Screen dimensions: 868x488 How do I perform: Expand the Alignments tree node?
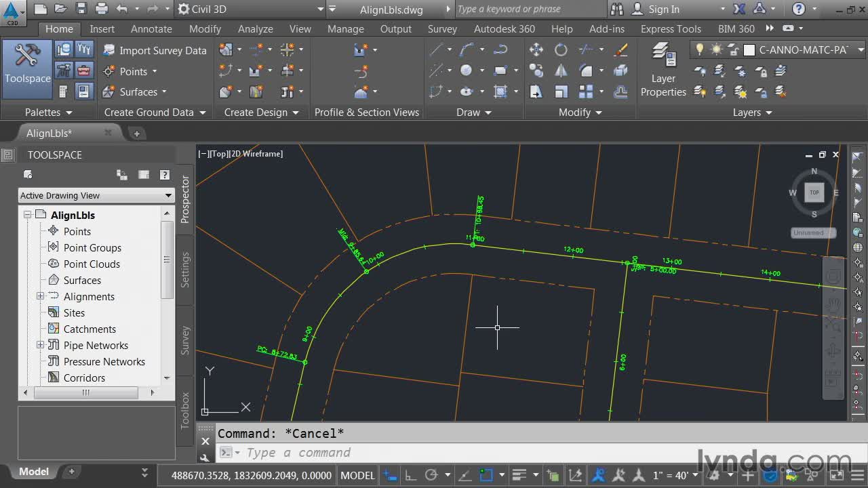(40, 296)
